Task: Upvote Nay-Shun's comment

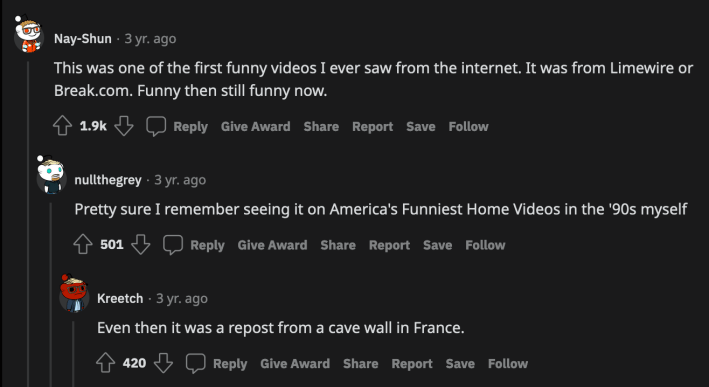Action: (62, 127)
